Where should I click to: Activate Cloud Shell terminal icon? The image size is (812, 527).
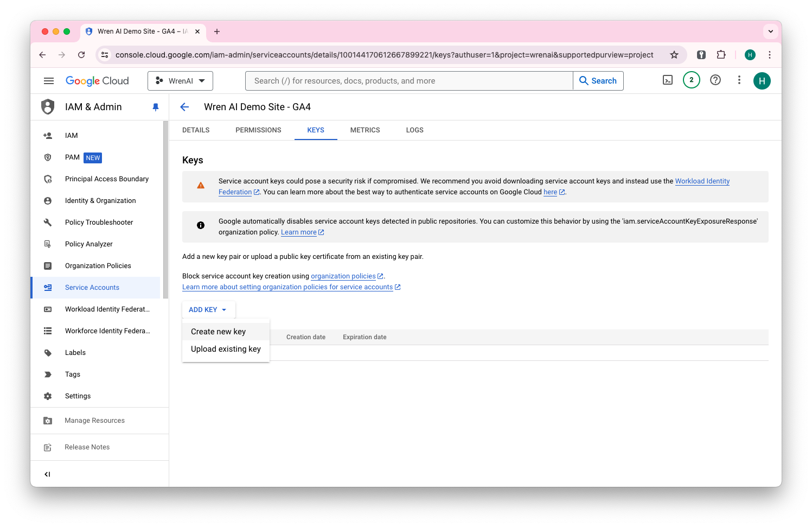(668, 80)
